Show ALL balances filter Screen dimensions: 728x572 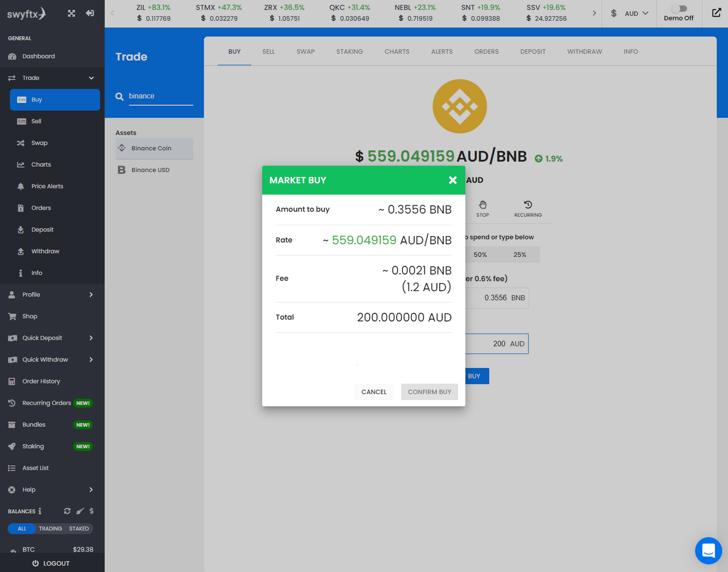coord(22,528)
